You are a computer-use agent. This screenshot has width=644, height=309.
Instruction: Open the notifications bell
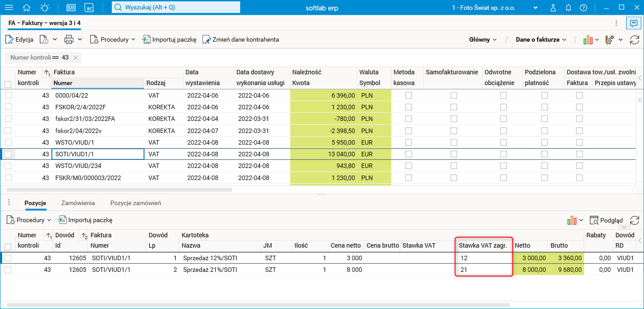[568, 8]
